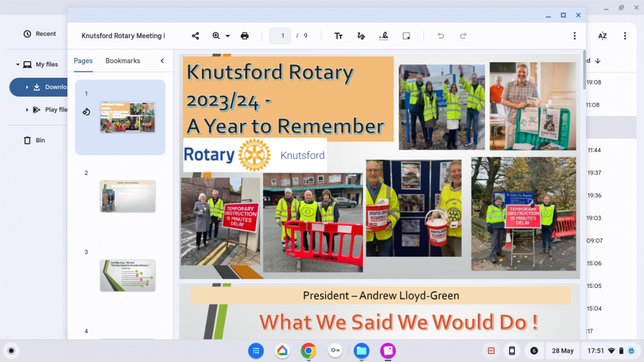Open page 2 thumbnail

[128, 196]
